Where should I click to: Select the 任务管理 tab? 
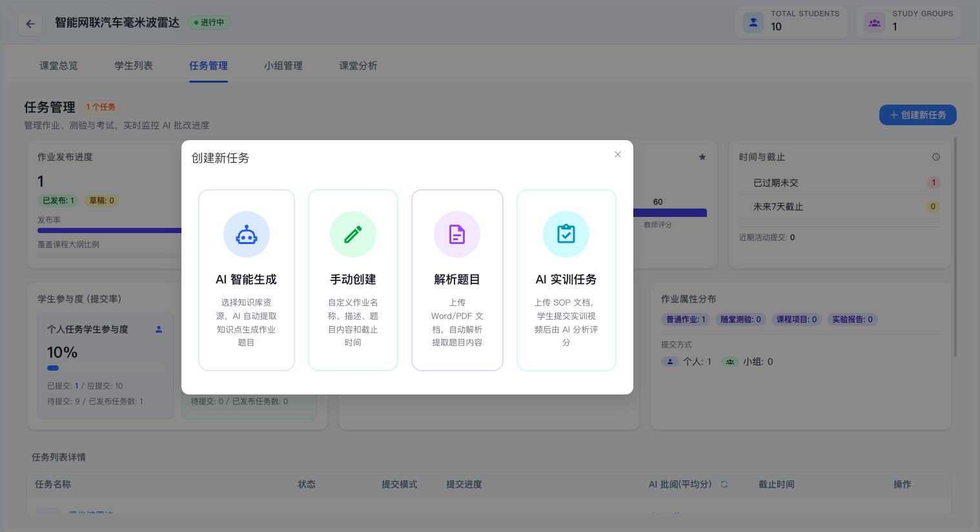click(x=209, y=66)
